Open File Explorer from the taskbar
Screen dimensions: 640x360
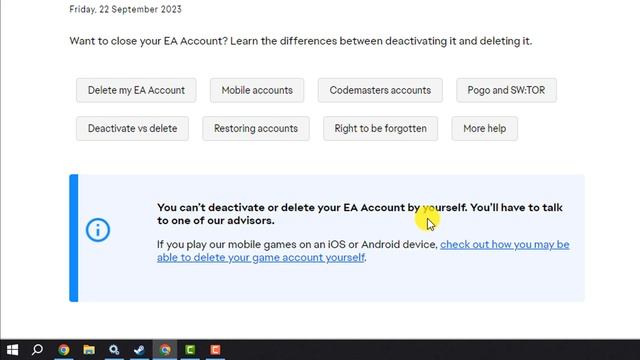(x=89, y=350)
